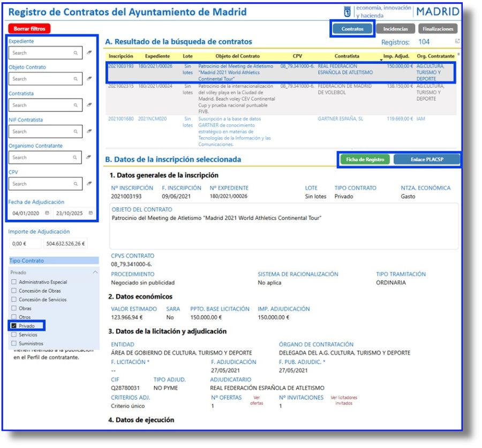The width and height of the screenshot is (482, 448).
Task: Click the results table scrollbar handle
Action: coord(458,55)
